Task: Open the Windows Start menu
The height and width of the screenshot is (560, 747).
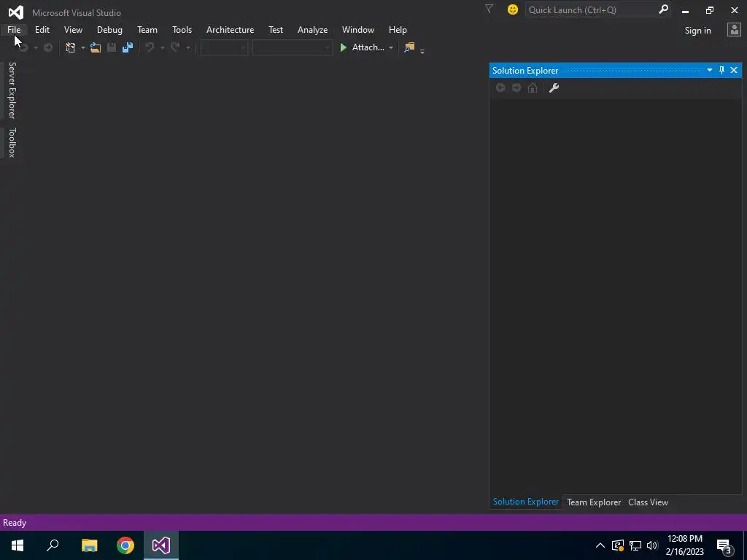Action: coord(18,545)
